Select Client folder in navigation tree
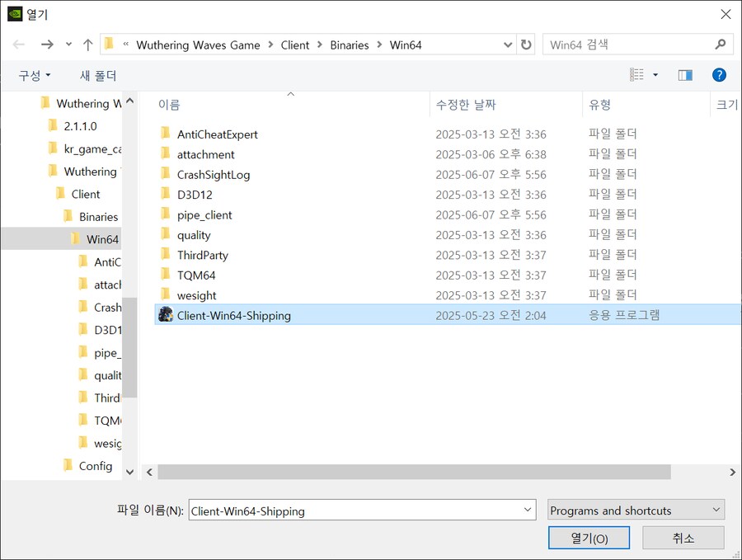 coord(86,195)
